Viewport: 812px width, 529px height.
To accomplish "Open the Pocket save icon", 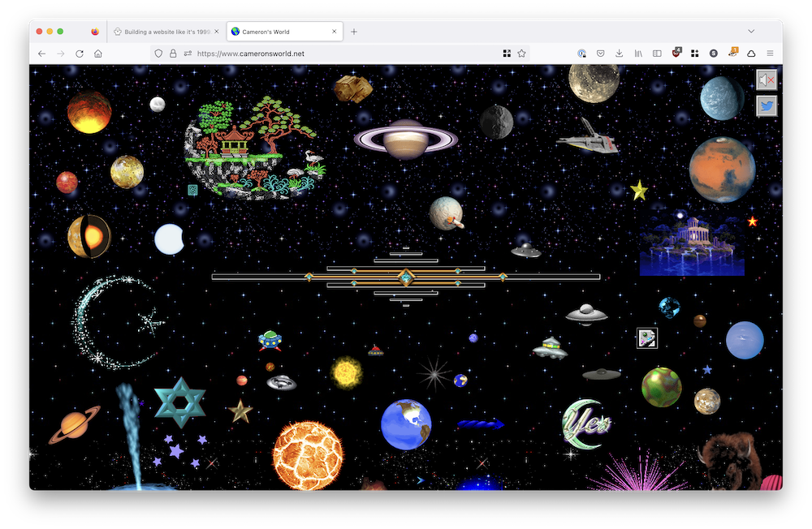I will [600, 54].
